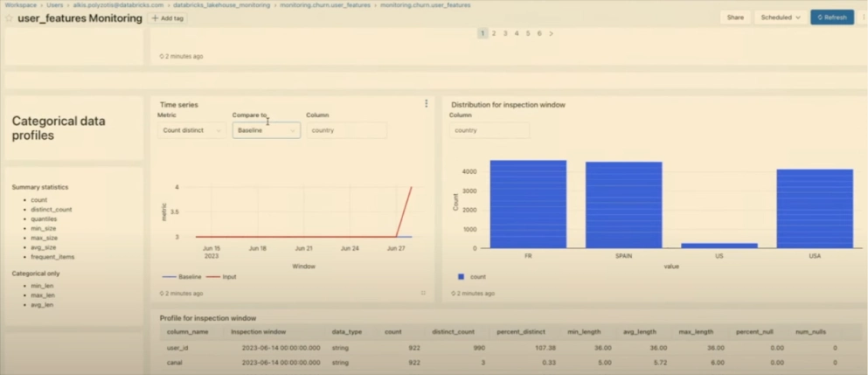The width and height of the screenshot is (868, 375).
Task: Open Time series widget three-dot menu
Action: pos(427,103)
